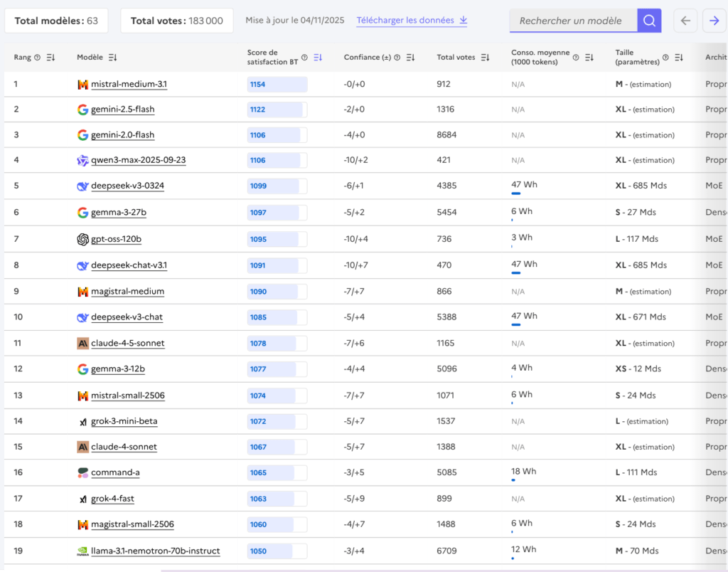Click the Mistral logo beside mistral-medium-3.1

(82, 84)
